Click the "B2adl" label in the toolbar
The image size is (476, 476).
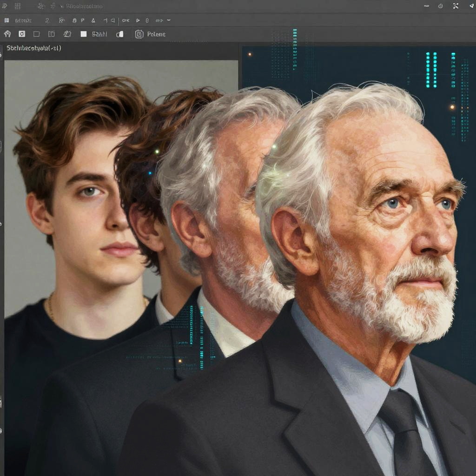[x=99, y=34]
